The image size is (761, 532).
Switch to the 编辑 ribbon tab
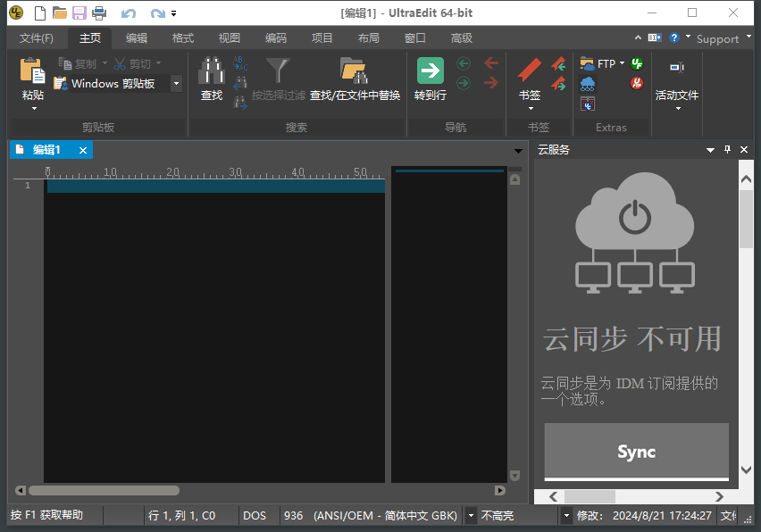(x=137, y=37)
